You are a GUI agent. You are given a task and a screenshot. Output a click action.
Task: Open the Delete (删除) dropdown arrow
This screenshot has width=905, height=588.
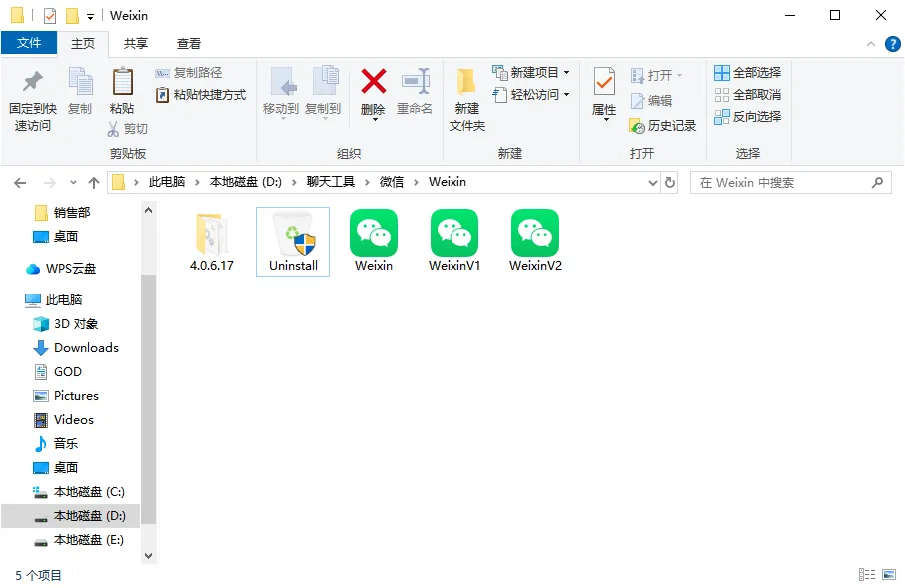374,119
